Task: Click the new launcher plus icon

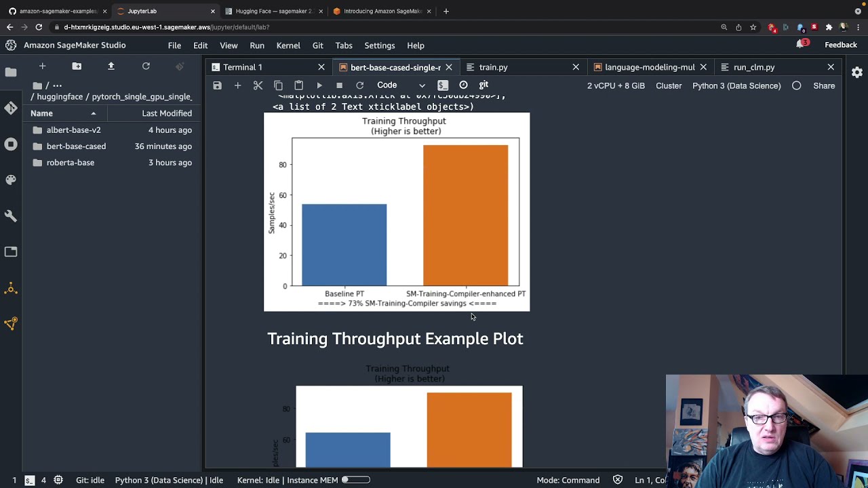Action: (x=42, y=66)
